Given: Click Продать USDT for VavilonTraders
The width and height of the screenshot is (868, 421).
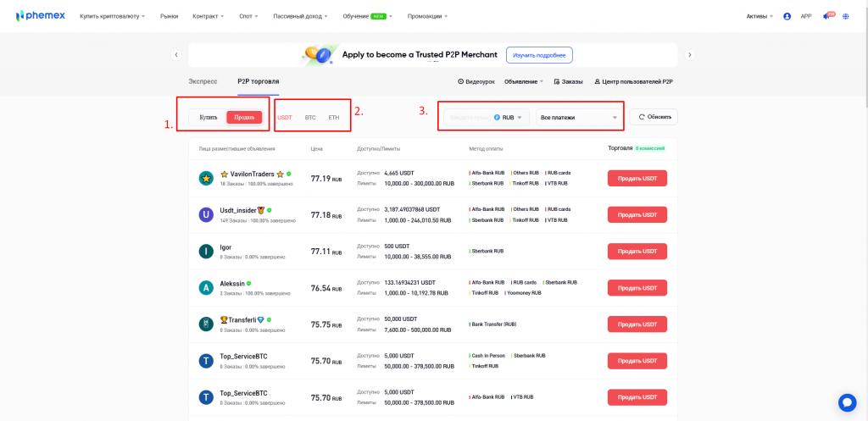Looking at the screenshot, I should coord(637,178).
